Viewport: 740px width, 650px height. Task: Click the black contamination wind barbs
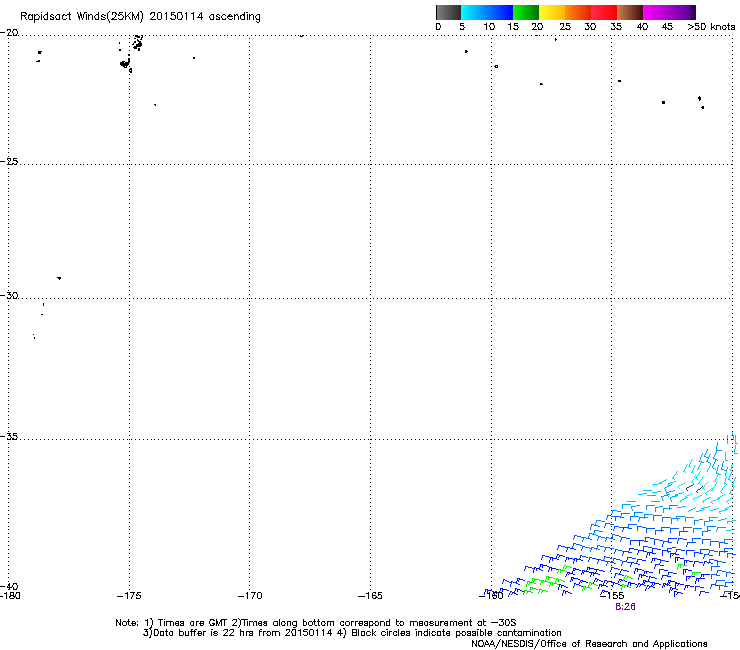[x=695, y=488]
